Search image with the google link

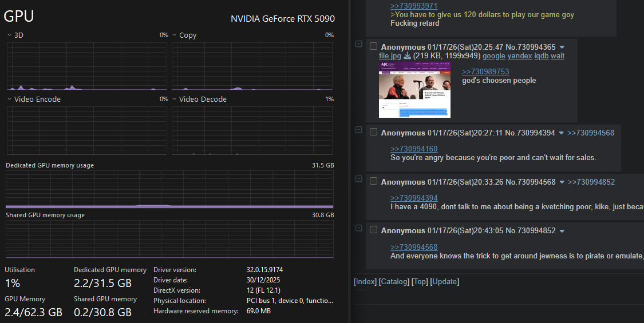click(x=493, y=56)
